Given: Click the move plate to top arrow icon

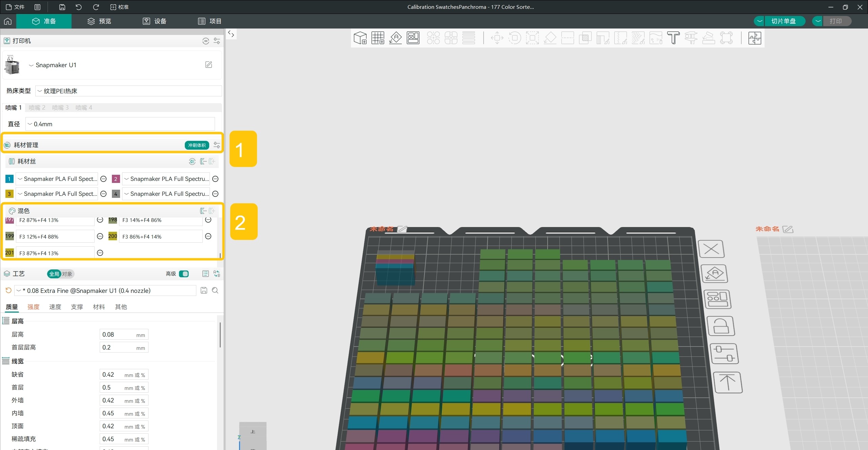Looking at the screenshot, I should point(728,382).
